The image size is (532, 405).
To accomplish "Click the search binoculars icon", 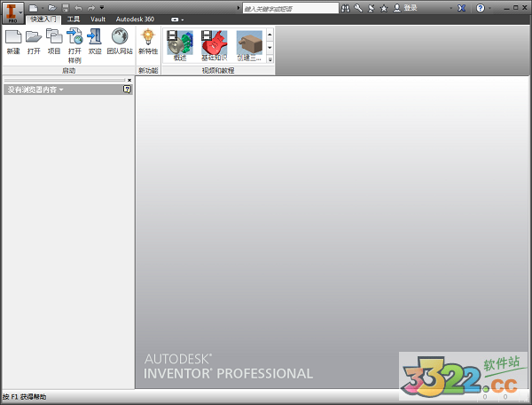I will pyautogui.click(x=345, y=7).
